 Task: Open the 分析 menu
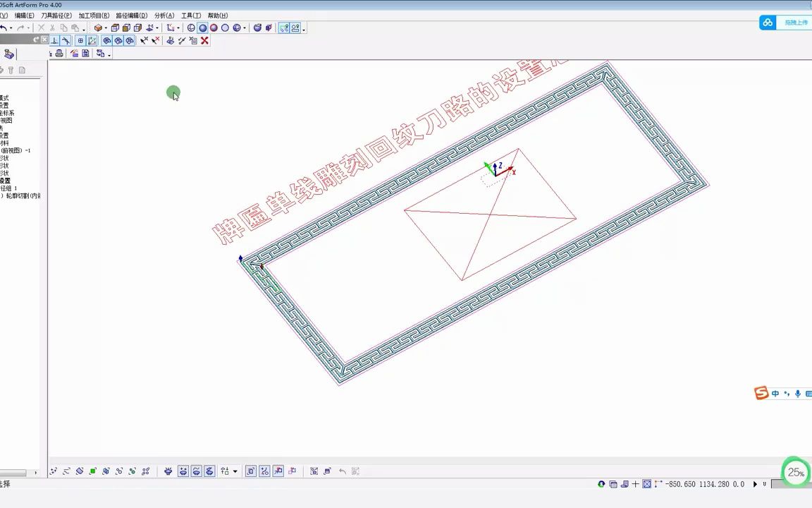[x=164, y=16]
